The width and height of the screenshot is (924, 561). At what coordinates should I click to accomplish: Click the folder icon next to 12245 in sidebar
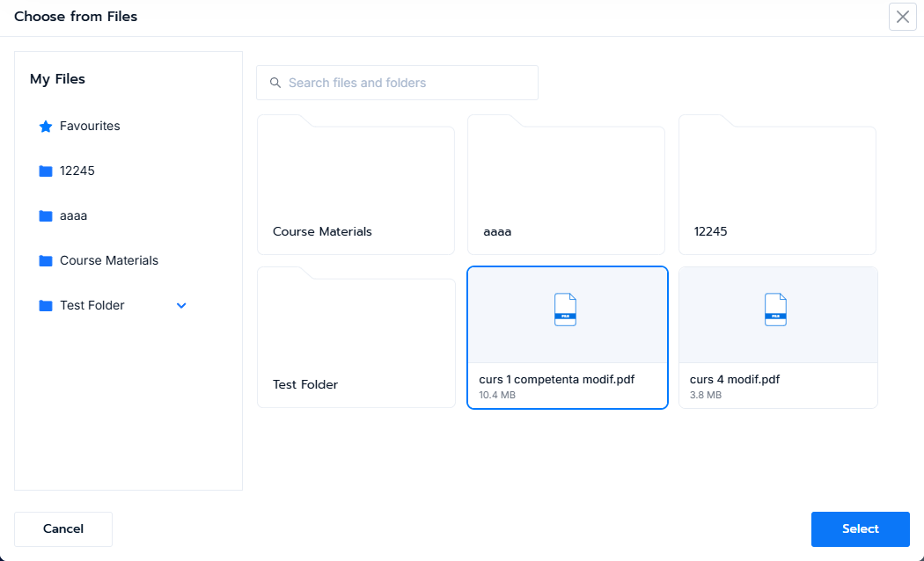(x=46, y=171)
